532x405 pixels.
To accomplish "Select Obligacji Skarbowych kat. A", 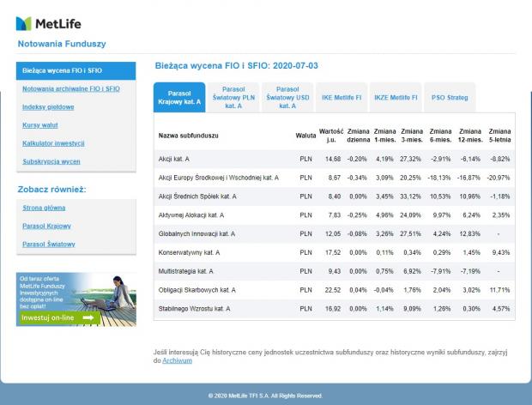I will coord(196,290).
